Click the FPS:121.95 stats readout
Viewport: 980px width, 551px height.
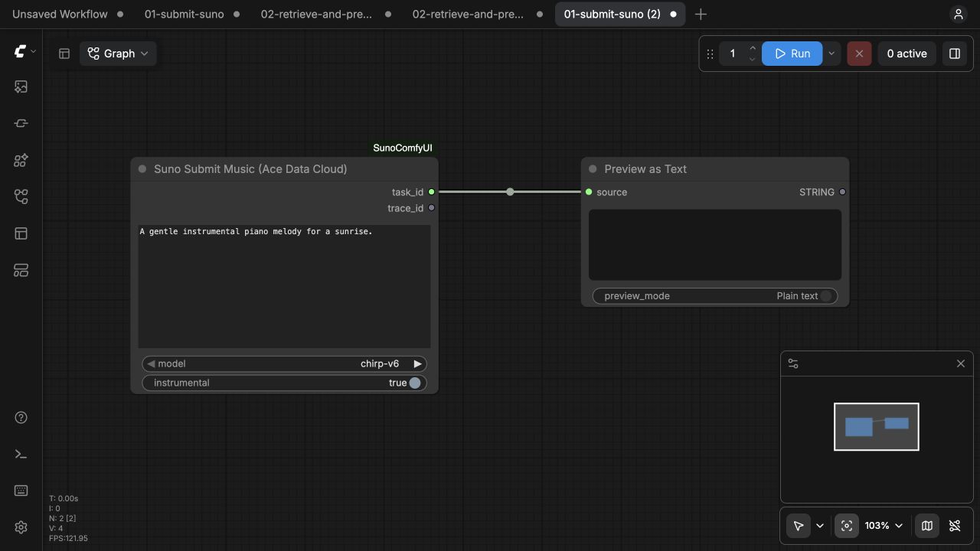68,538
